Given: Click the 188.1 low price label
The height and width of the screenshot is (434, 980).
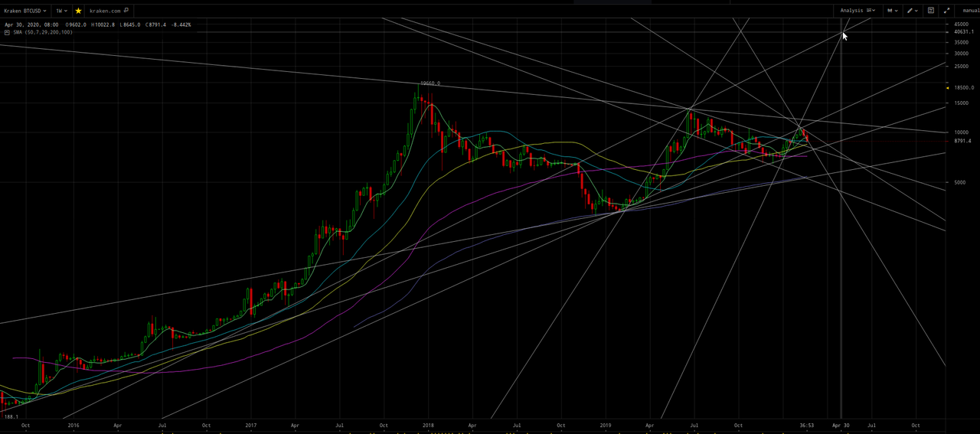Looking at the screenshot, I should point(10,416).
